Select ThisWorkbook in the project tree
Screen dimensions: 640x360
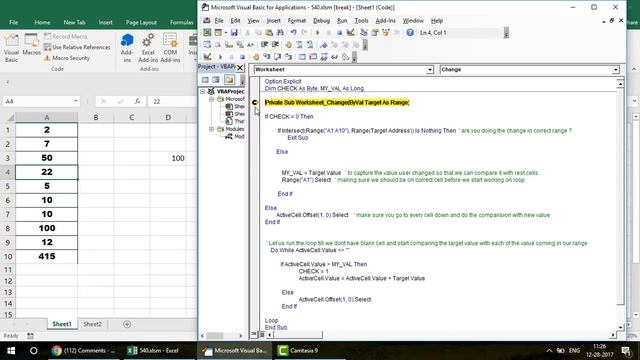pyautogui.click(x=235, y=121)
